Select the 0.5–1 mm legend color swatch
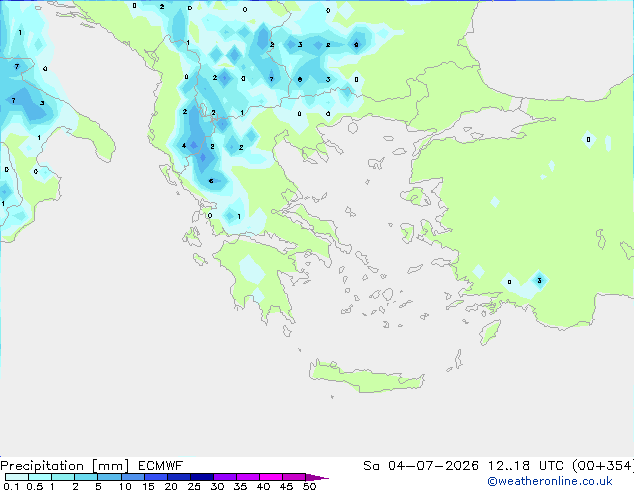Image resolution: width=634 pixels, height=490 pixels. click(x=40, y=477)
